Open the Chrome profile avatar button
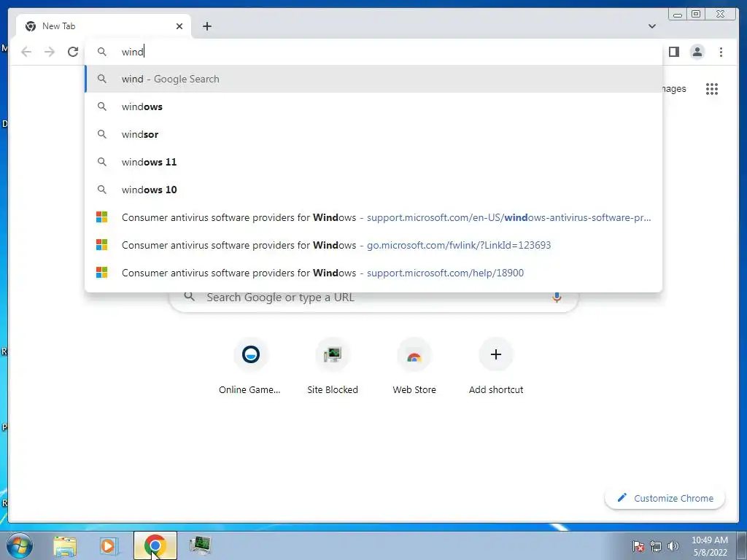 coord(697,52)
